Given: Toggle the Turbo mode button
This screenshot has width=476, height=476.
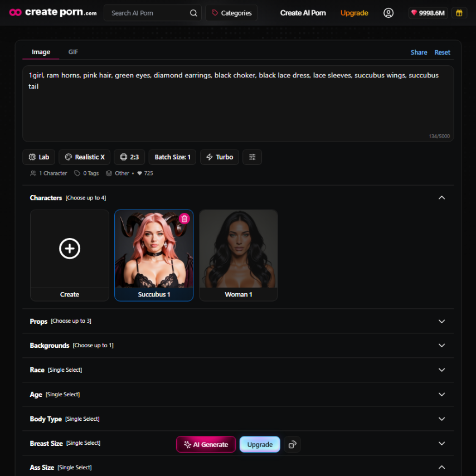Looking at the screenshot, I should (x=220, y=157).
